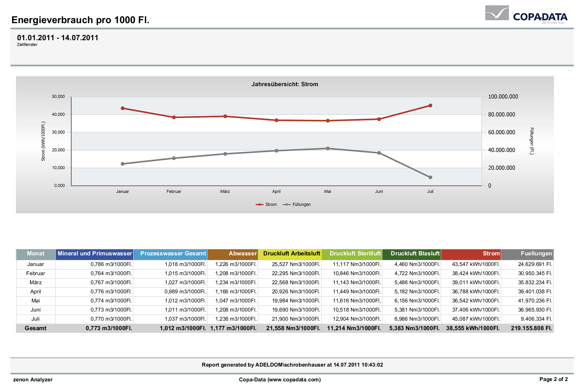Click Fuellungen value 9.406.334 Fl.
Screen dimensions: 585x392
pos(536,319)
